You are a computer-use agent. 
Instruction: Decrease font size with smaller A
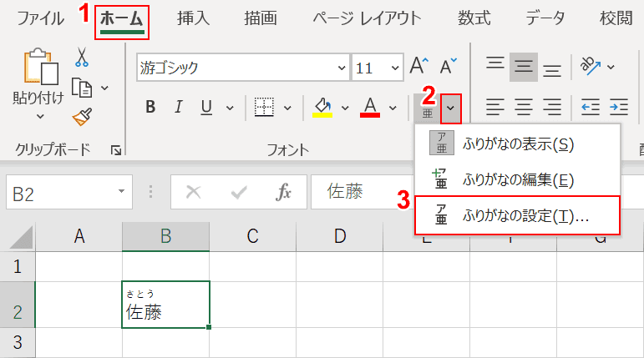click(x=448, y=66)
